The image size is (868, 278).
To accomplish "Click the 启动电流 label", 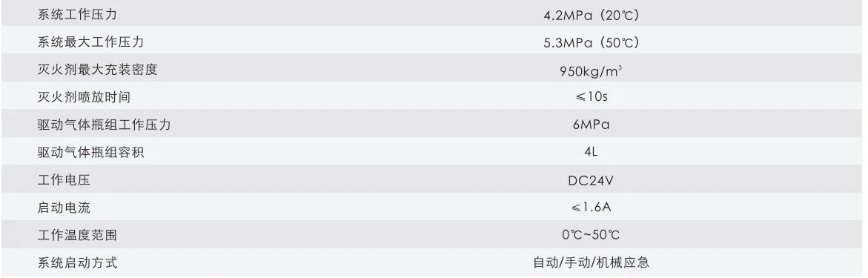I will pyautogui.click(x=64, y=208).
